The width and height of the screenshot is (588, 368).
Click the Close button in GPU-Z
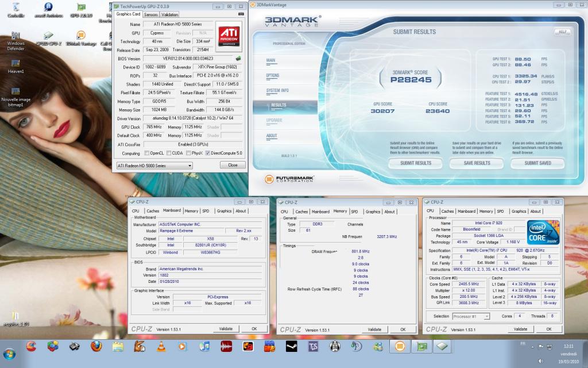233,165
